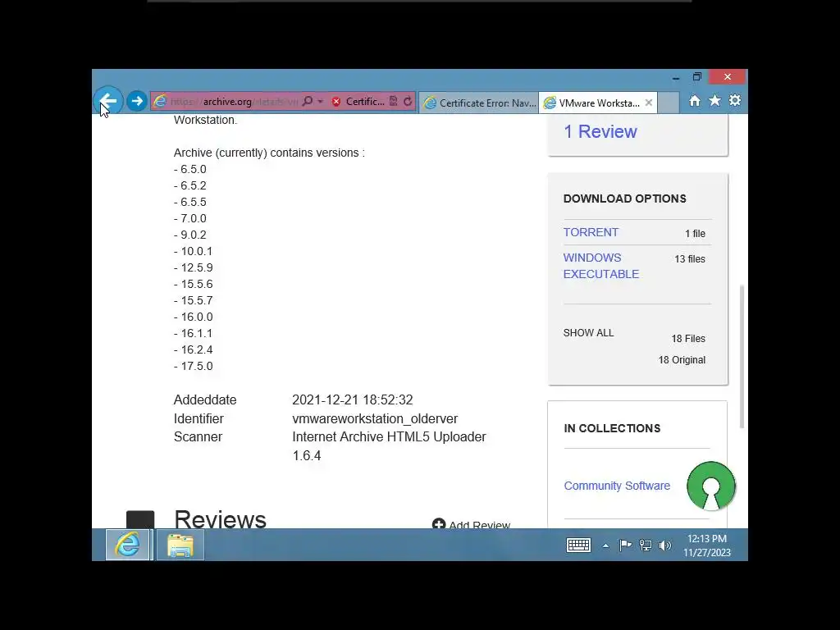Select the VMware Workstation tab
This screenshot has width=840, height=630.
pos(591,103)
